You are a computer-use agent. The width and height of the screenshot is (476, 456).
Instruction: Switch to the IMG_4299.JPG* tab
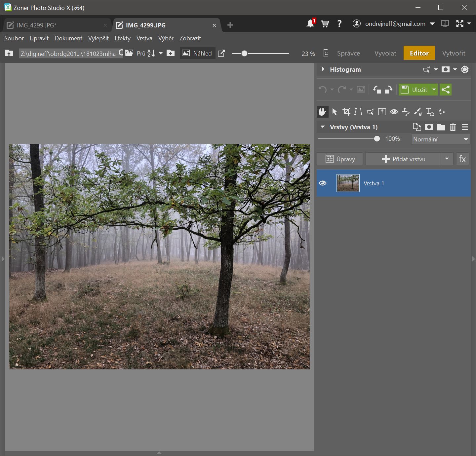[x=57, y=25]
